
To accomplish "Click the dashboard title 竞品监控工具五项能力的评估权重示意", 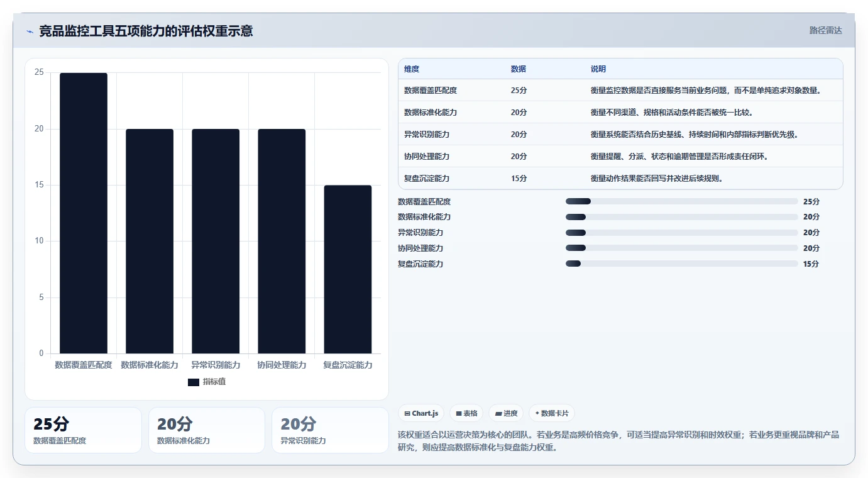I will [146, 31].
